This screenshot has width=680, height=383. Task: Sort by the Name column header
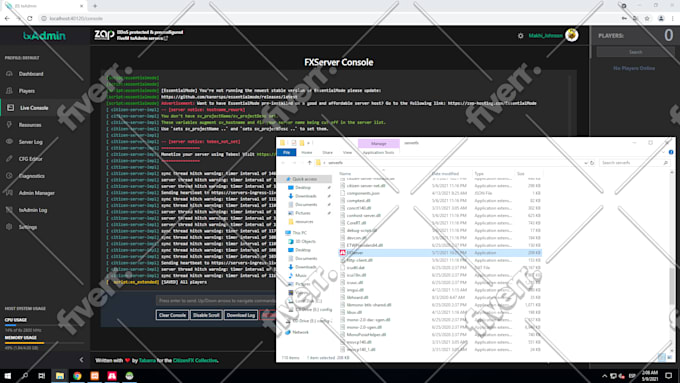click(x=345, y=173)
